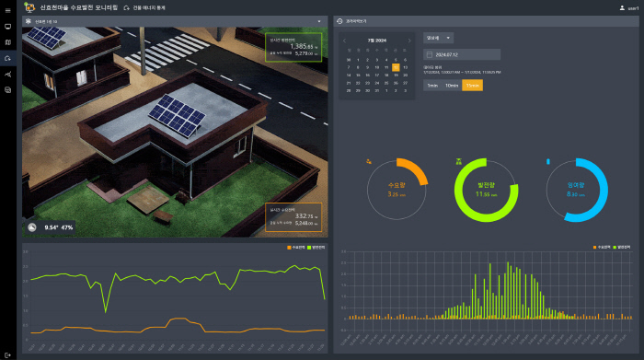Select July 11 in the calendar
Screen dimensions: 644x360
386,67
